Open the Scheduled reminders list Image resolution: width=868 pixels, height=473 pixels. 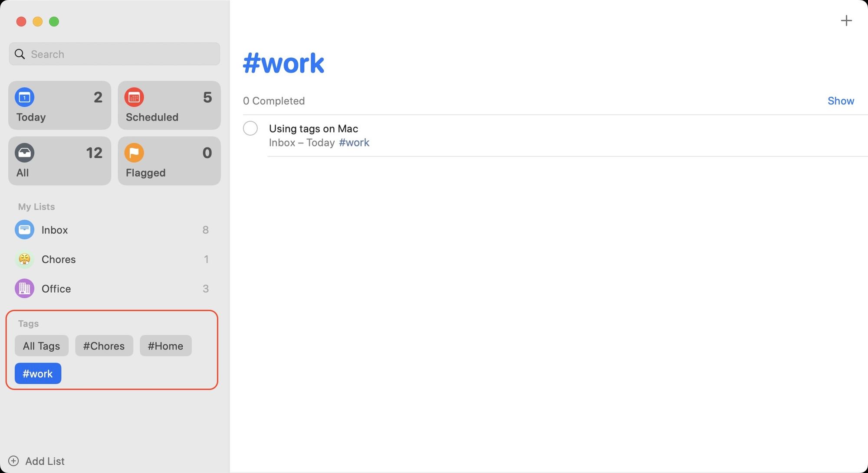point(169,105)
